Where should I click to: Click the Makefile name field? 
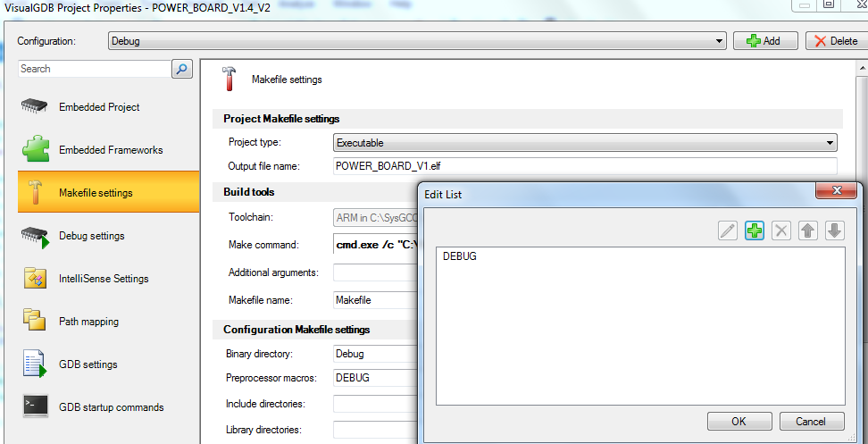[x=375, y=300]
